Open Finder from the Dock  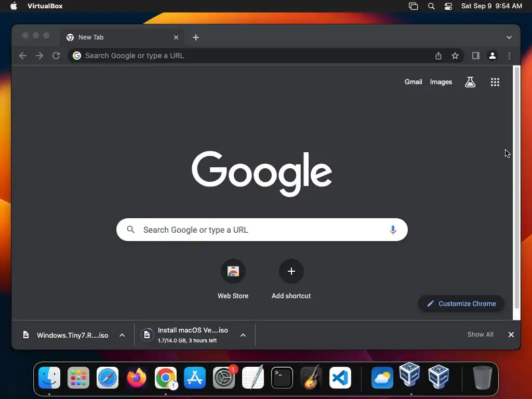pos(49,378)
